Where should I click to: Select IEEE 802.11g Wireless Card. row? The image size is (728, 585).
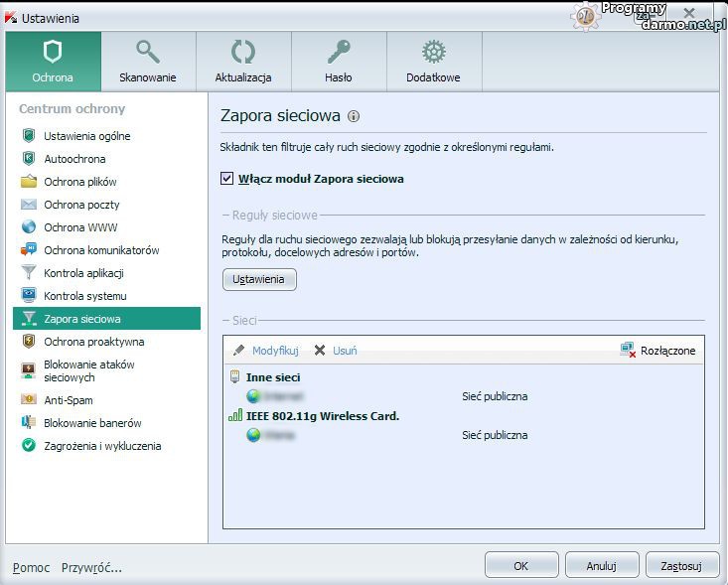point(323,415)
